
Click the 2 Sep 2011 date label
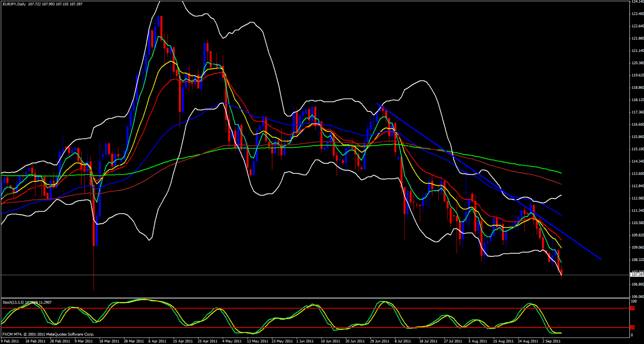(551, 341)
